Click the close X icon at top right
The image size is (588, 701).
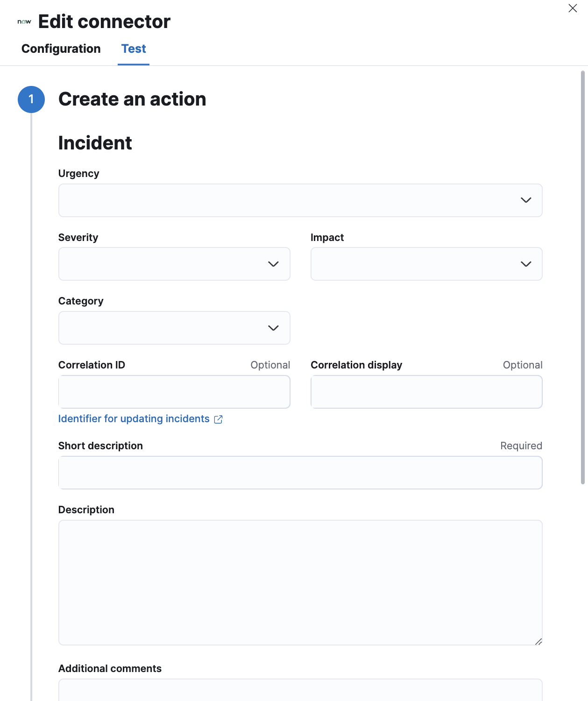(x=573, y=8)
